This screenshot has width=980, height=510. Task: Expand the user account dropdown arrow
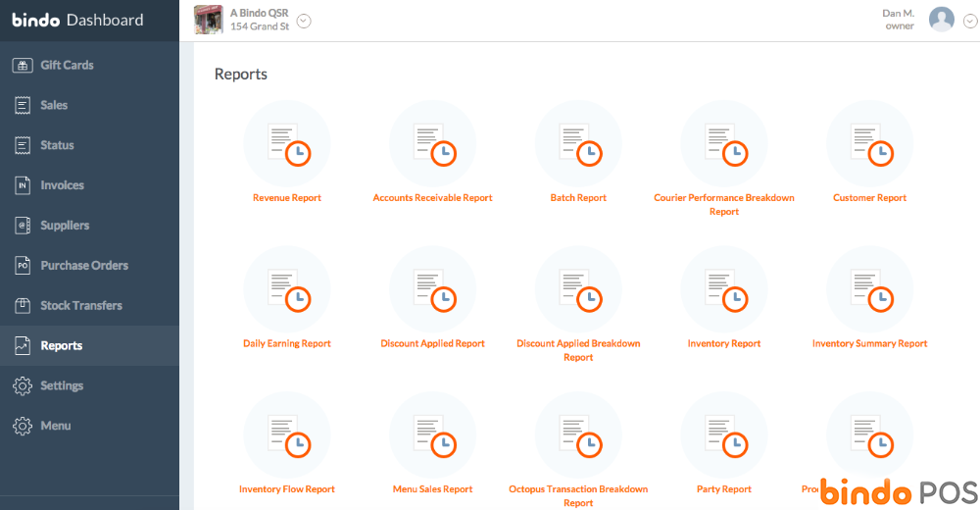(970, 22)
